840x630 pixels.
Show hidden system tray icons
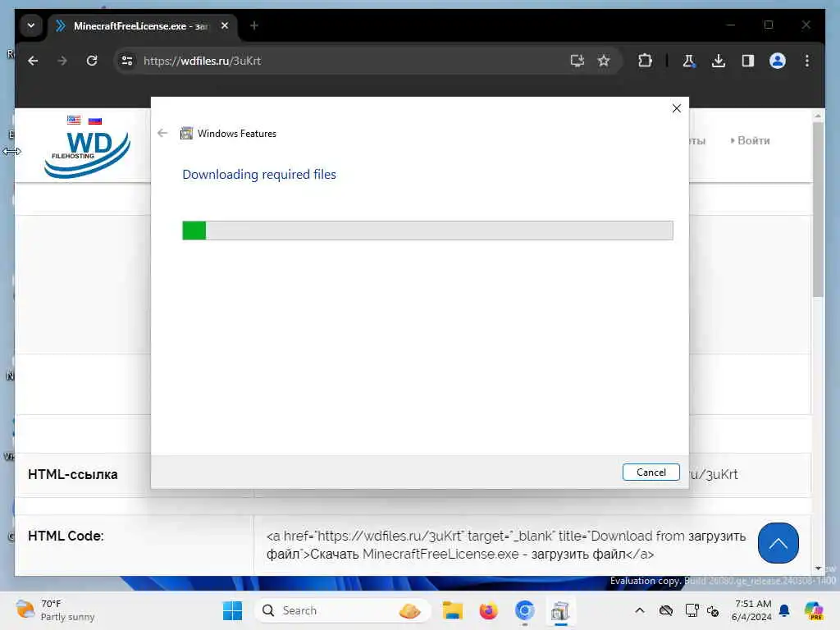pyautogui.click(x=640, y=610)
